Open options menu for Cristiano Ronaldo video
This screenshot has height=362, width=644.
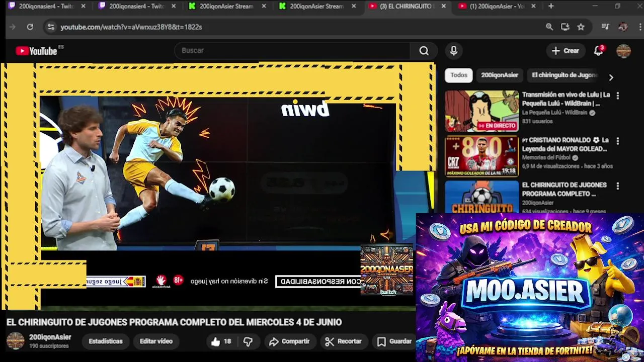tap(617, 141)
